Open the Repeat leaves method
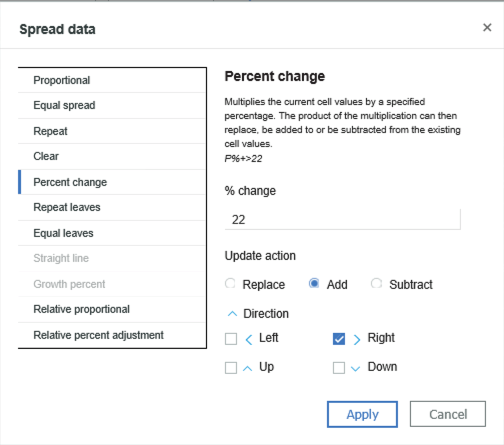The height and width of the screenshot is (445, 504). point(112,207)
